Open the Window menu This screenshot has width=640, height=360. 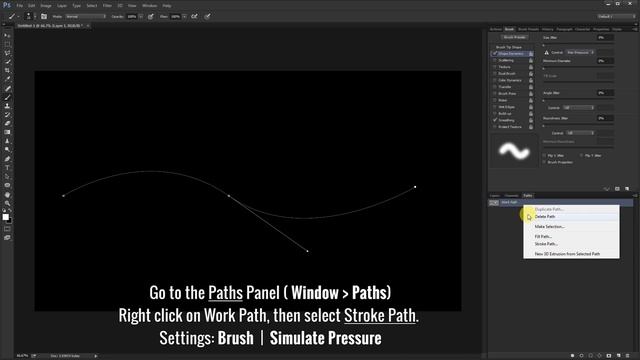[x=149, y=6]
